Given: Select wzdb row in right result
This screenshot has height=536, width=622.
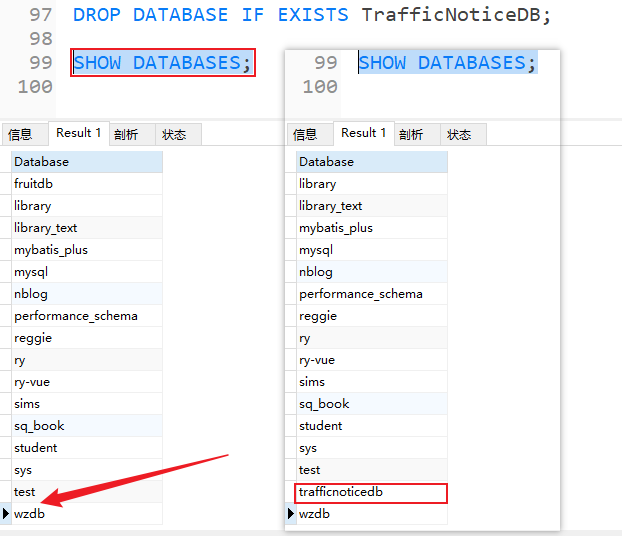Looking at the screenshot, I should pos(372,514).
